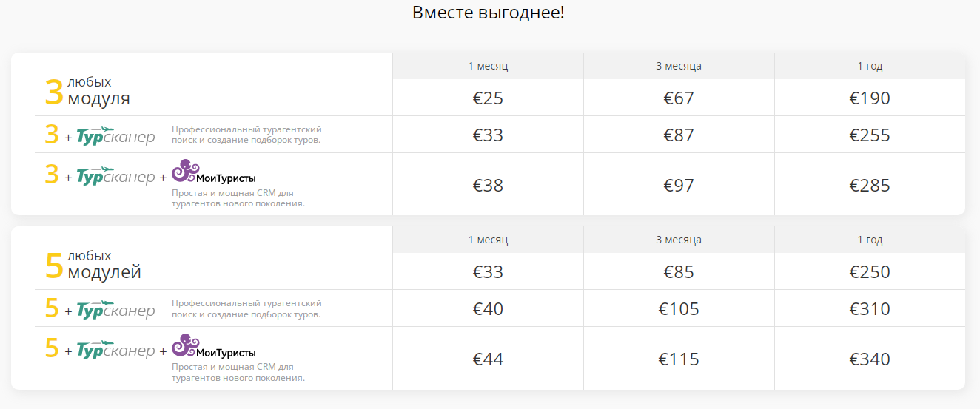Select the "1 месяц" header in the 3-module table

click(488, 66)
